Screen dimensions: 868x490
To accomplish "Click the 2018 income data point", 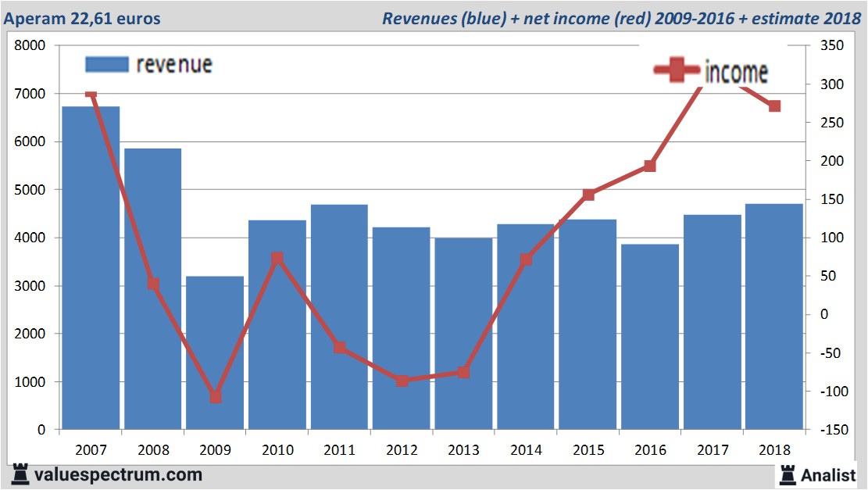I will (x=774, y=106).
